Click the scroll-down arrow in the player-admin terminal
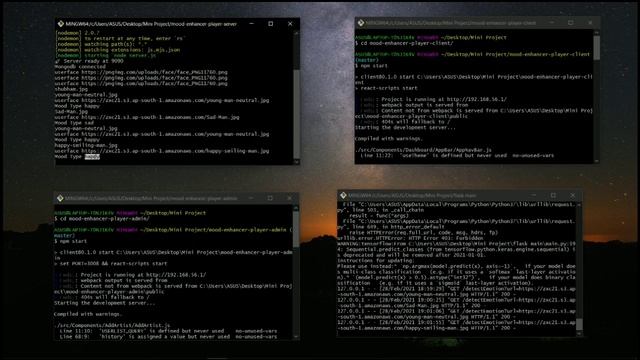Image resolution: width=640 pixels, height=360 pixels. [x=296, y=337]
